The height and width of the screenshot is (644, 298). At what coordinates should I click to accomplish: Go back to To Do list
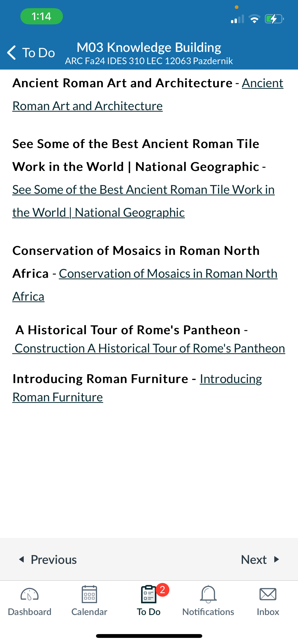[x=31, y=53]
